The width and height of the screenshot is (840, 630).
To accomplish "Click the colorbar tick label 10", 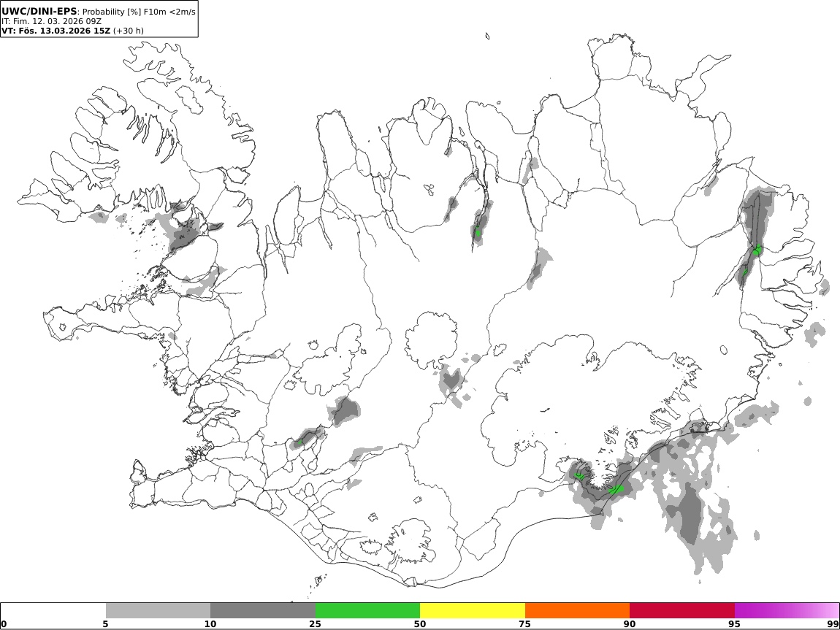I will (x=210, y=624).
